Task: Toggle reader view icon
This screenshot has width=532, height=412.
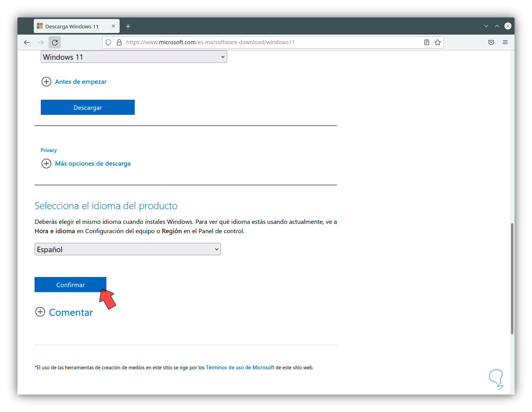Action: point(427,42)
